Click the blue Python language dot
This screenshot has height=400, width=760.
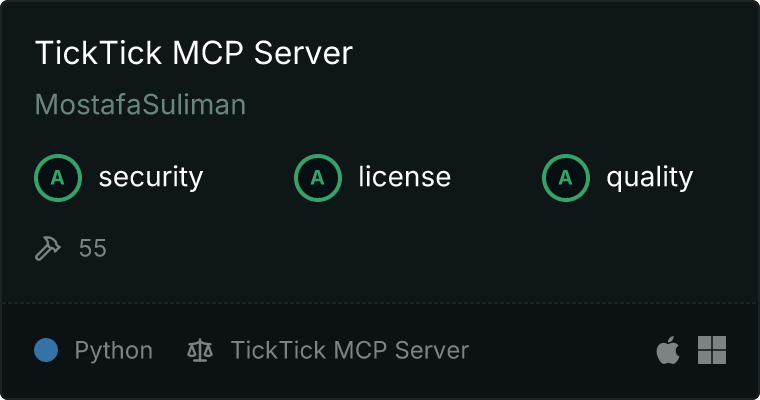pos(46,350)
